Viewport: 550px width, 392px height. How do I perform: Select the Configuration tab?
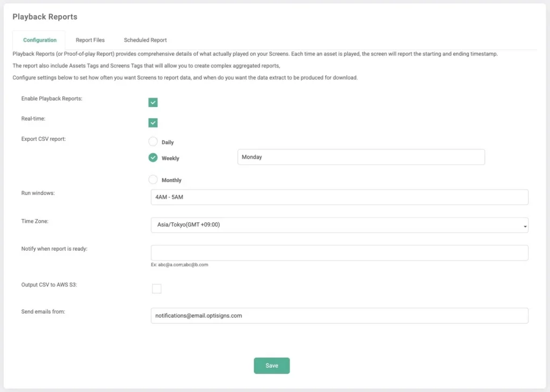coord(40,40)
